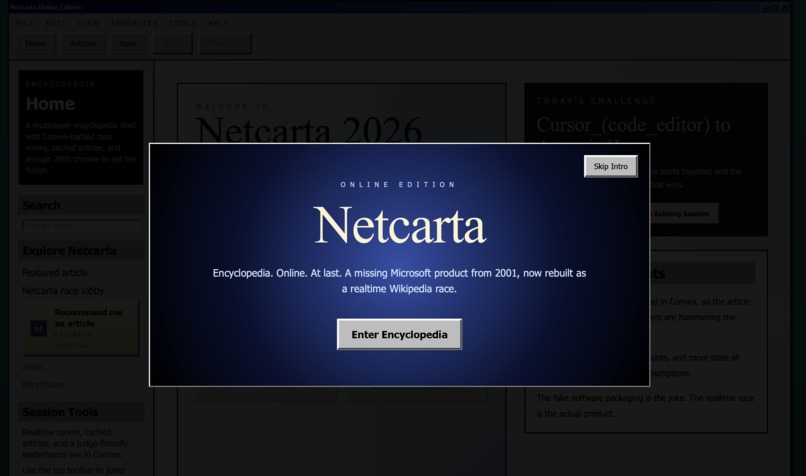This screenshot has width=806, height=476.
Task: Select the Home toolbar button
Action: coord(36,44)
